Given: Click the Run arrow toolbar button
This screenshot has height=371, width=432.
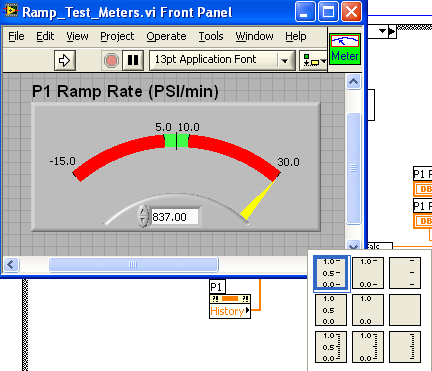Looking at the screenshot, I should [65, 60].
